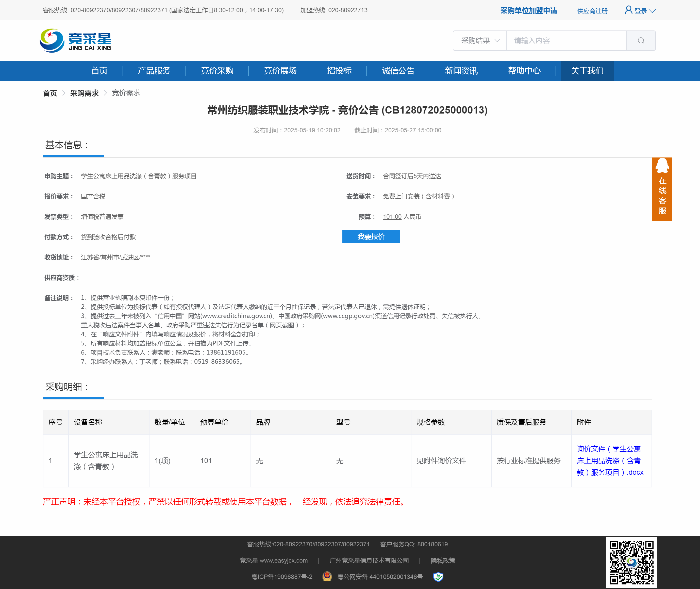Open the 询价文件 docx attachment link
Screen dimensions: 700x589
tap(609, 460)
